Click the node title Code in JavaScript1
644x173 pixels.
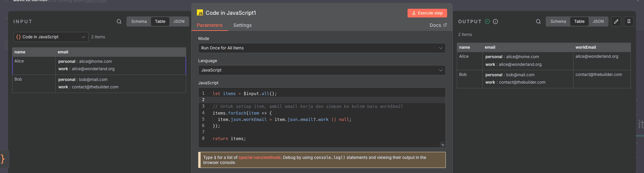(x=231, y=13)
